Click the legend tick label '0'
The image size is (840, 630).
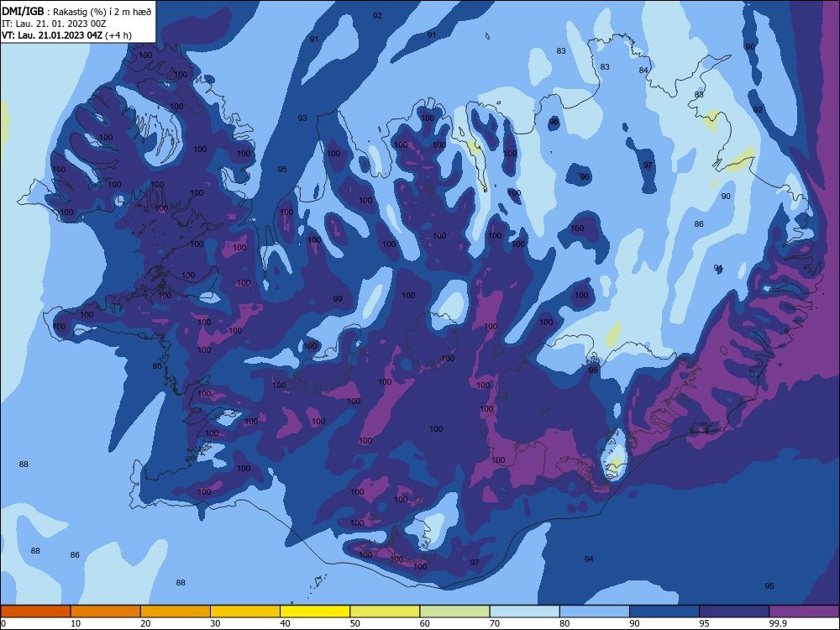pyautogui.click(x=3, y=623)
